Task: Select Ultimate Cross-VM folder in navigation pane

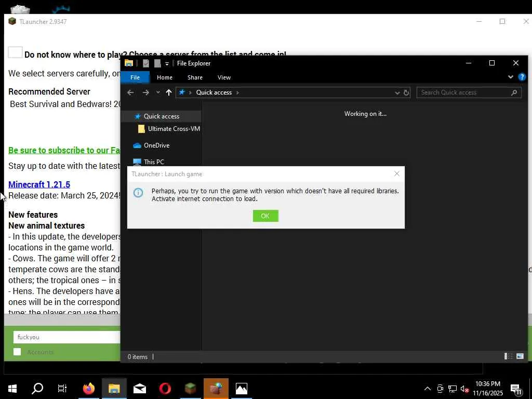Action: [169, 129]
